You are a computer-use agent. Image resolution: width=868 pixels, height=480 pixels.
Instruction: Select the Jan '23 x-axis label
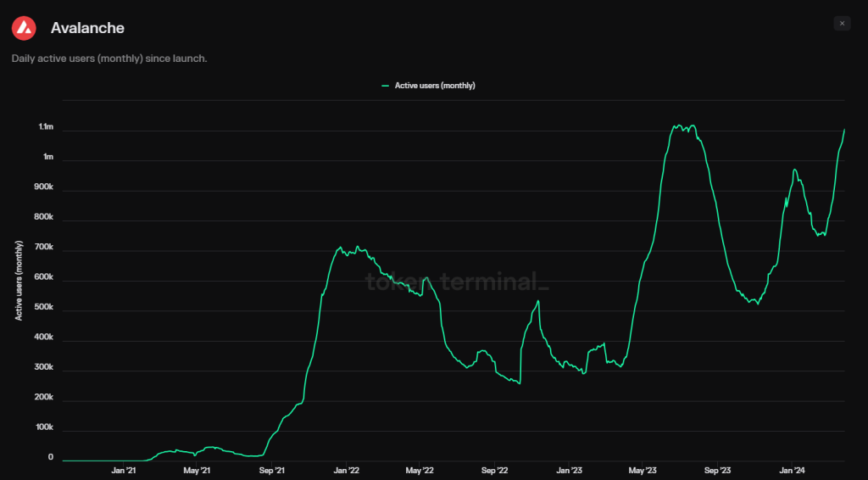[x=569, y=470]
